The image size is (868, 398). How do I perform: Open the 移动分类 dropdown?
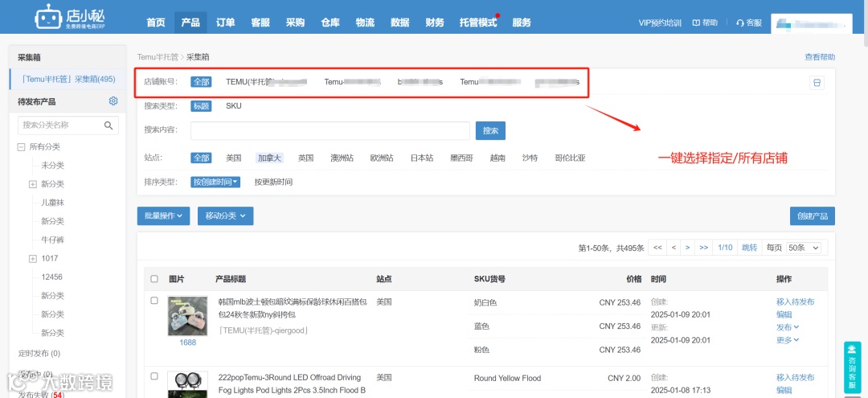click(x=225, y=215)
